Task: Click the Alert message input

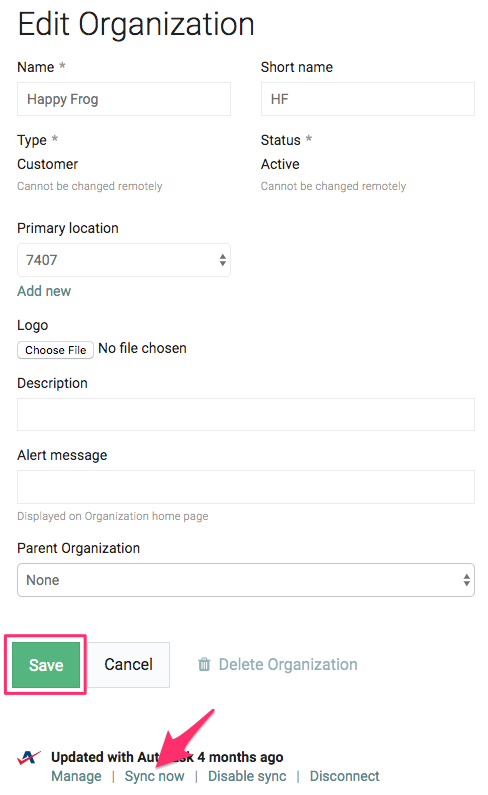Action: click(246, 487)
